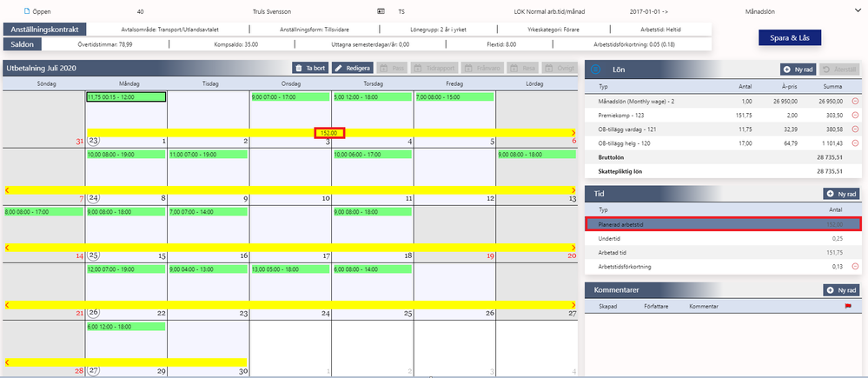Click the Frånvaro toolbar button
The height and width of the screenshot is (378, 868).
tap(483, 68)
